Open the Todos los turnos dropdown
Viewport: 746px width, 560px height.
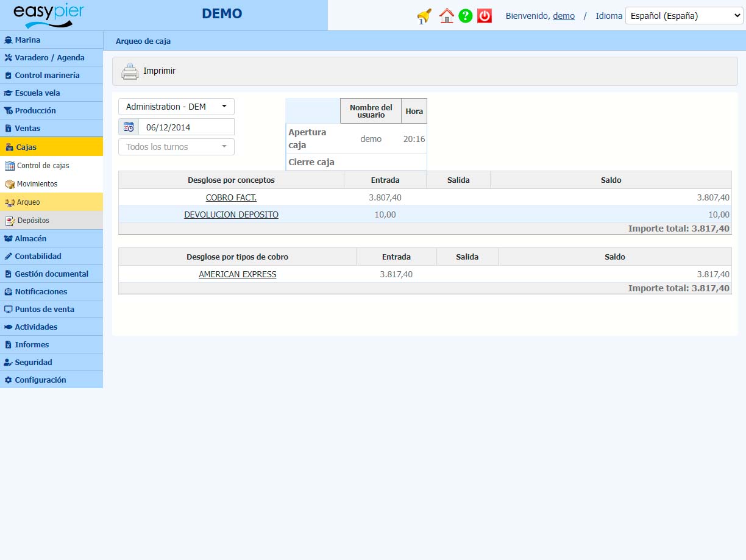(176, 147)
